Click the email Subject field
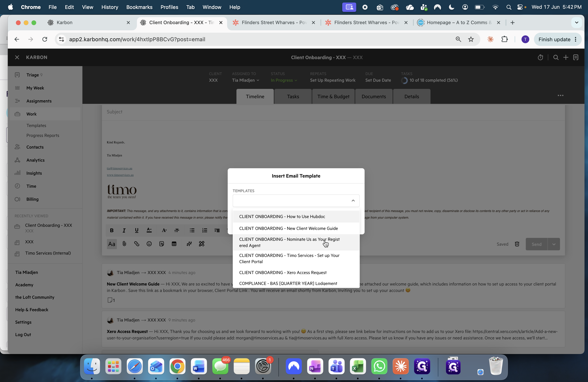The width and height of the screenshot is (588, 382). (333, 112)
